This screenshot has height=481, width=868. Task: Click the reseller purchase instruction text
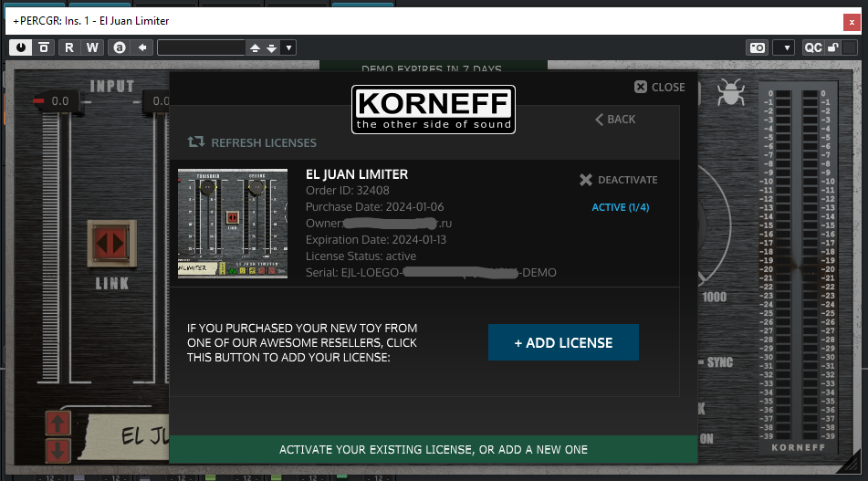point(302,342)
